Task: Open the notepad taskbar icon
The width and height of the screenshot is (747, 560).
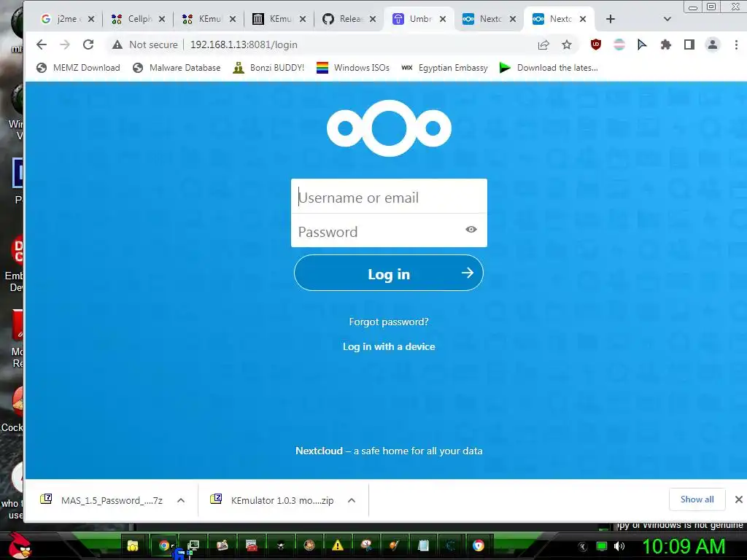Action: point(423,545)
